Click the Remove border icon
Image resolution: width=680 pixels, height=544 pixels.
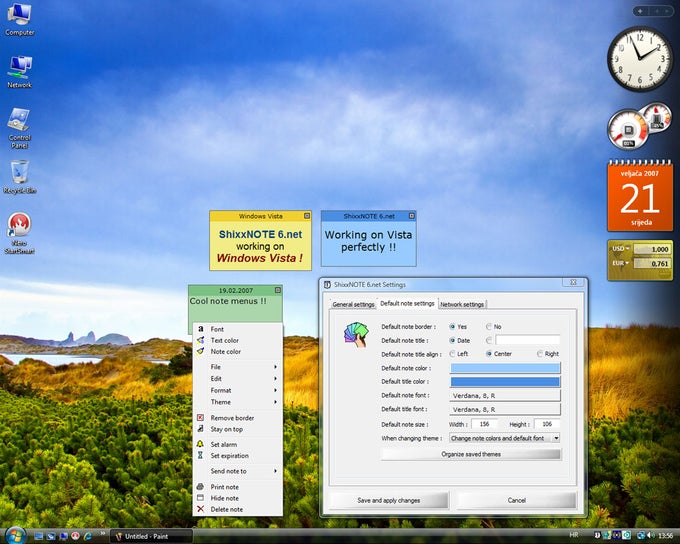tap(200, 418)
